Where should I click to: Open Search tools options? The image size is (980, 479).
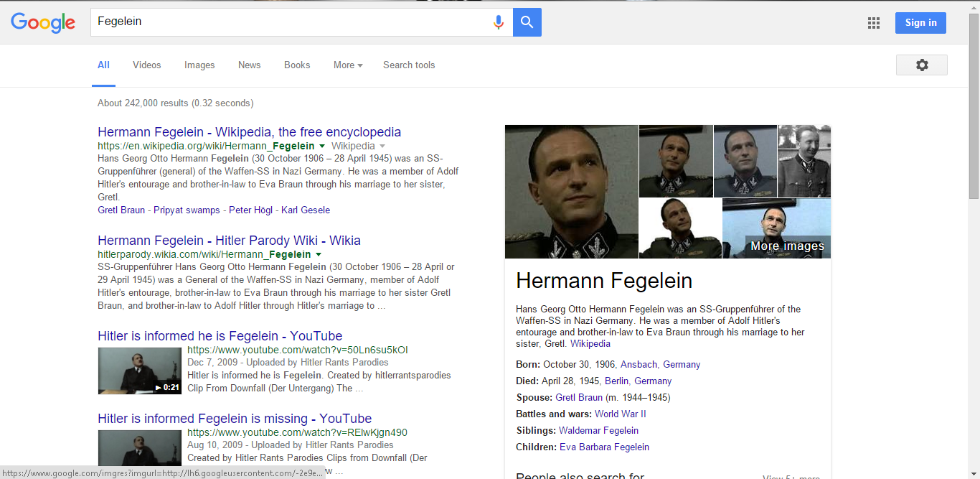tap(409, 65)
